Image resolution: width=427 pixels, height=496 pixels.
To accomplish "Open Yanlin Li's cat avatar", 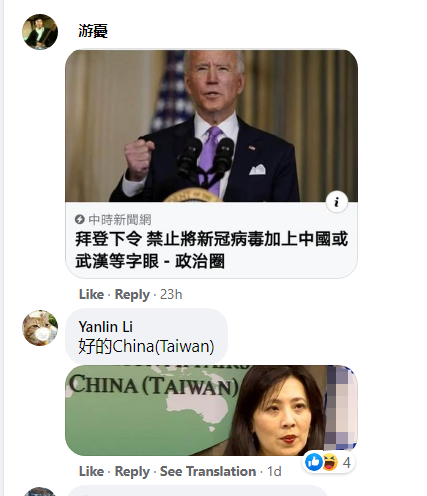I will point(40,328).
